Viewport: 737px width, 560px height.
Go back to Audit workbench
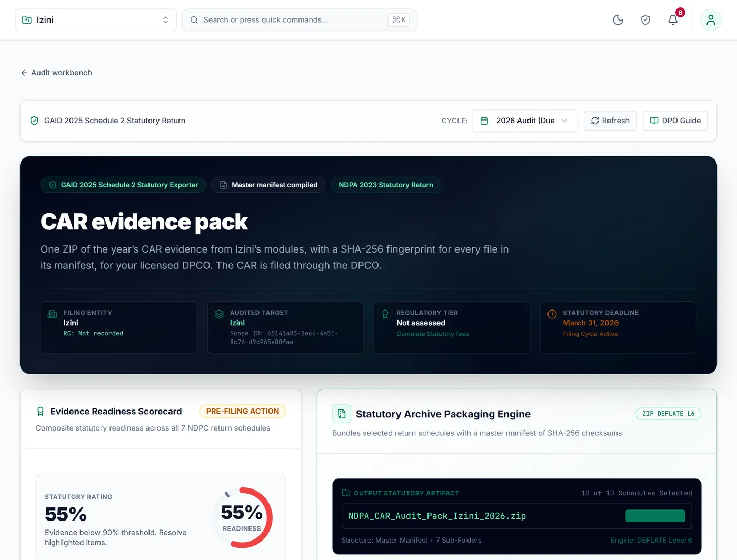(x=56, y=73)
